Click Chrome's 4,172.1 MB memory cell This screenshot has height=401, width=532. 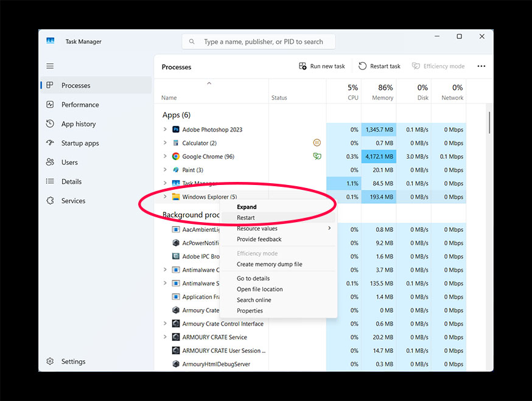point(379,156)
